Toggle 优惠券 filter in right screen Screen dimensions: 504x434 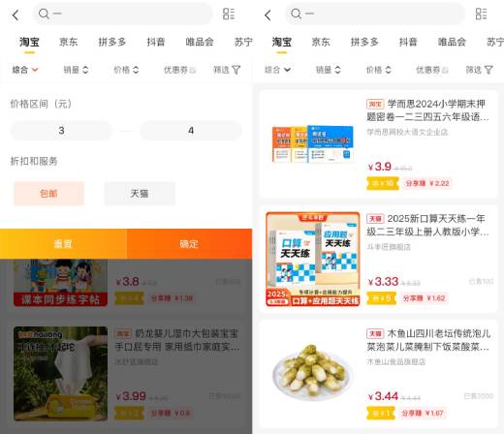click(x=431, y=70)
